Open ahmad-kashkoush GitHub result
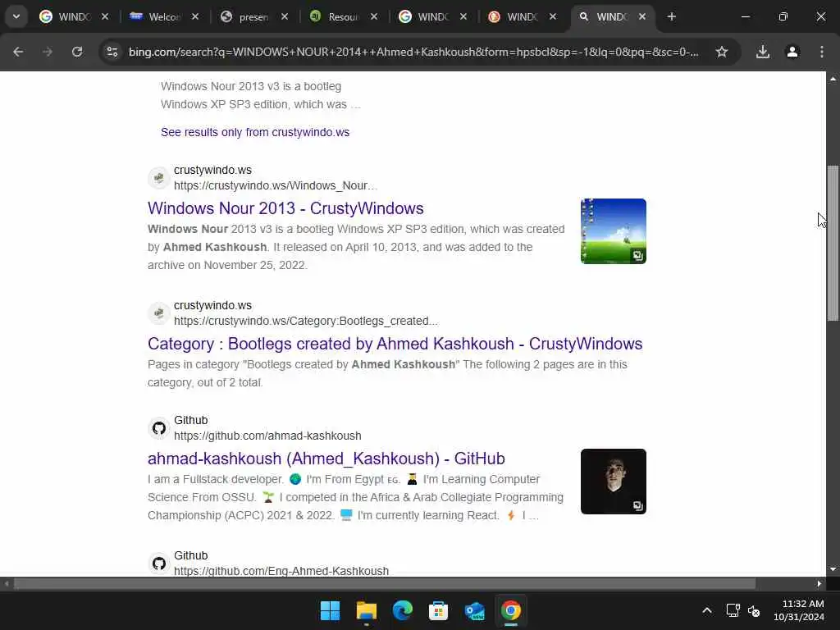Image resolution: width=840 pixels, height=630 pixels. click(x=326, y=459)
